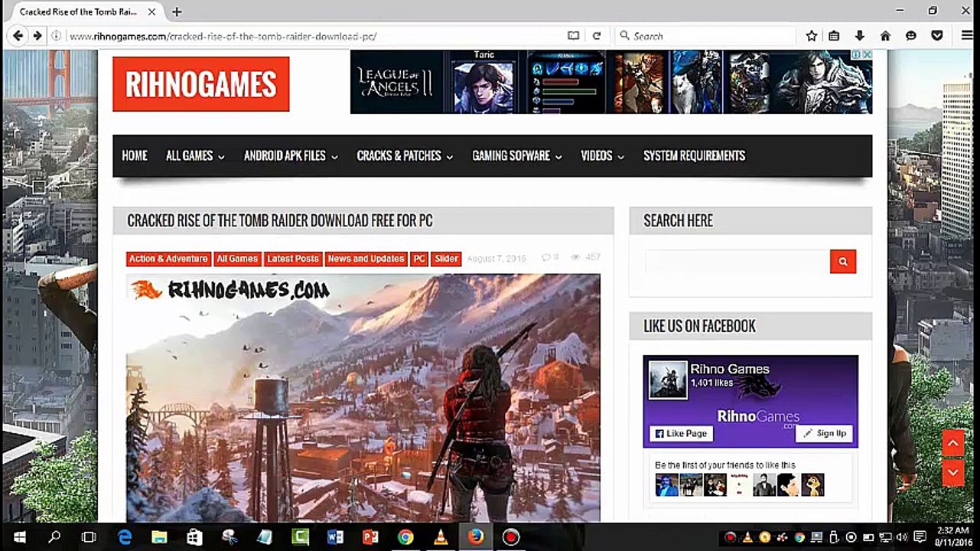The width and height of the screenshot is (980, 551).
Task: Click the League of Angels II banner ad
Action: 611,82
